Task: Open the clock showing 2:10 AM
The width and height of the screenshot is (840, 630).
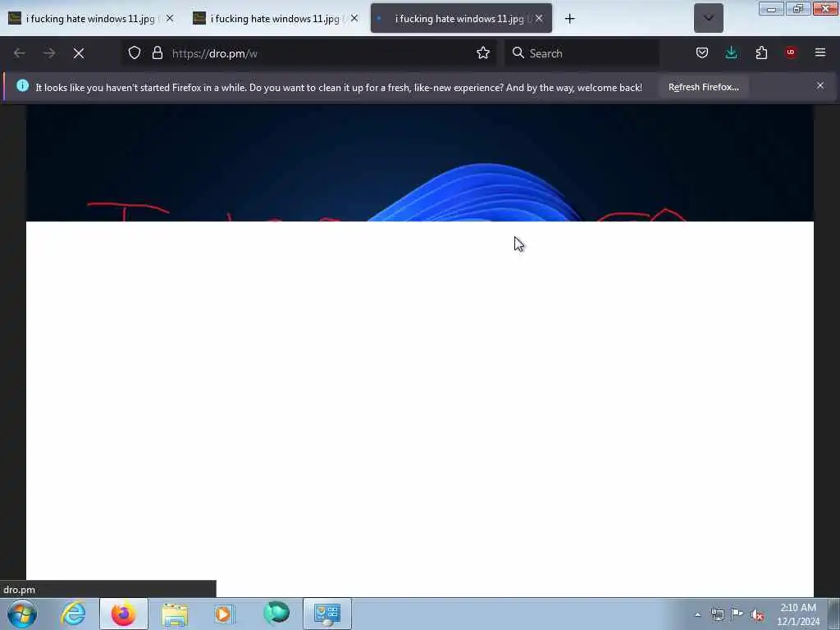Action: (798, 614)
